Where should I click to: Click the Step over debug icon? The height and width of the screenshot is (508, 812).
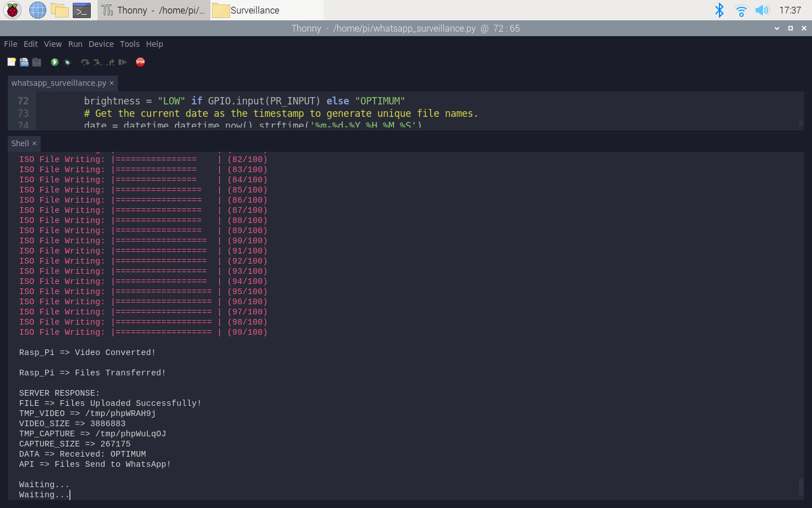click(x=85, y=62)
